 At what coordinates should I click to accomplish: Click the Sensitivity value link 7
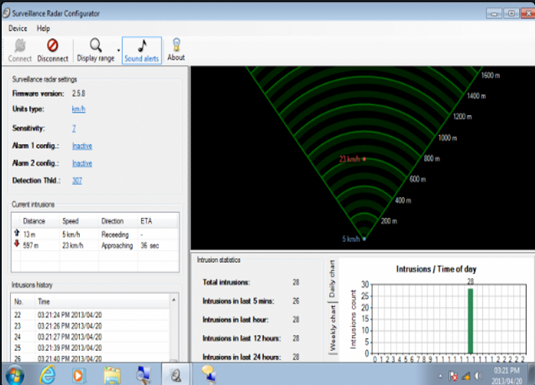tap(74, 128)
